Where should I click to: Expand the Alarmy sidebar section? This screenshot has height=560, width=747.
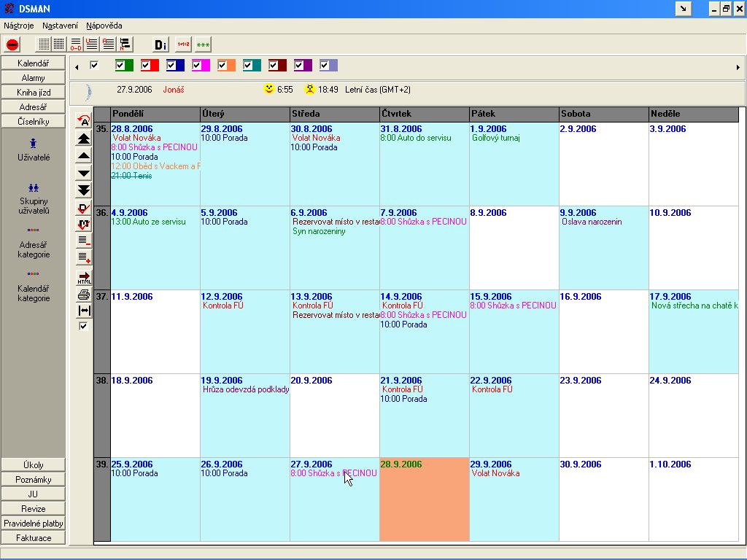pos(34,77)
